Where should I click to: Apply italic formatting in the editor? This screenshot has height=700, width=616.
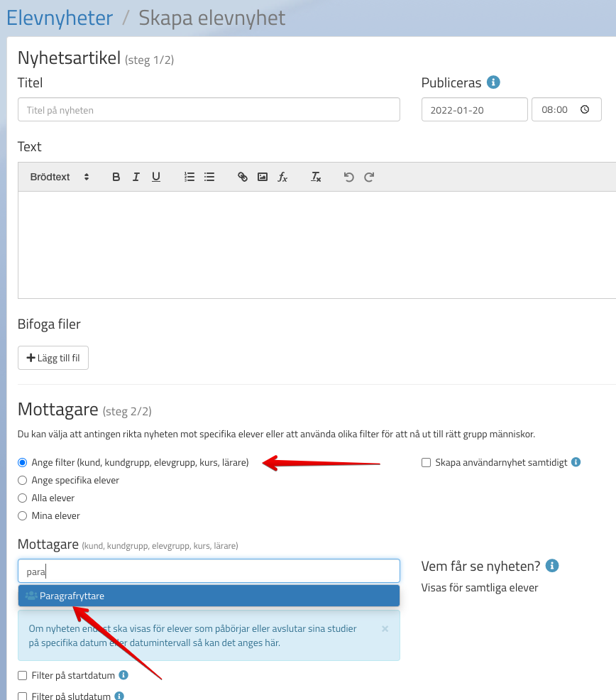pyautogui.click(x=136, y=177)
